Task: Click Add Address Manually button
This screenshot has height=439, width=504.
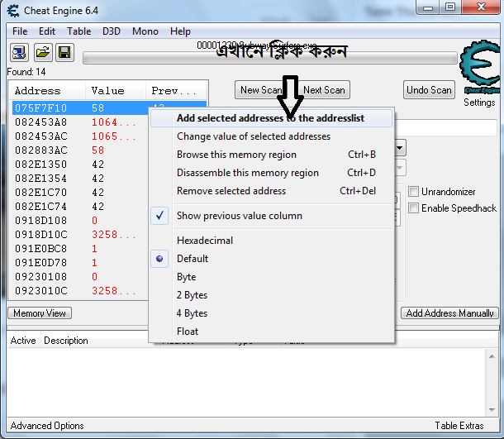Action: point(449,313)
